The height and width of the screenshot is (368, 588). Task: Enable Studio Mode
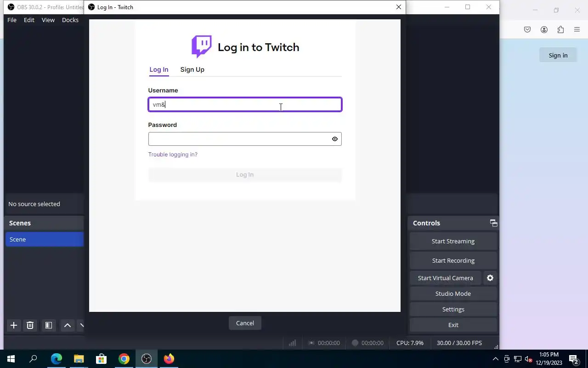(453, 293)
